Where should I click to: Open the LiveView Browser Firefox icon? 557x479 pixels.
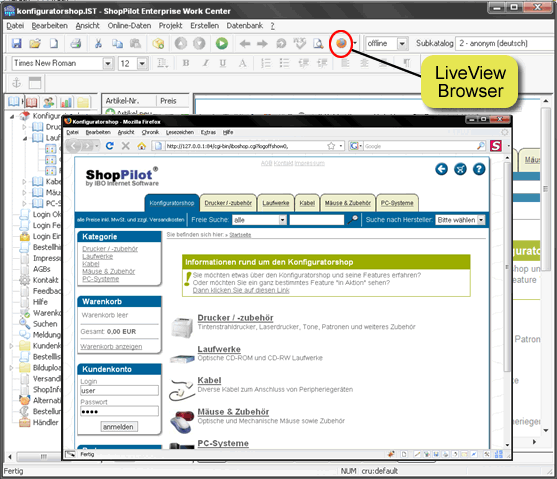pos(341,43)
